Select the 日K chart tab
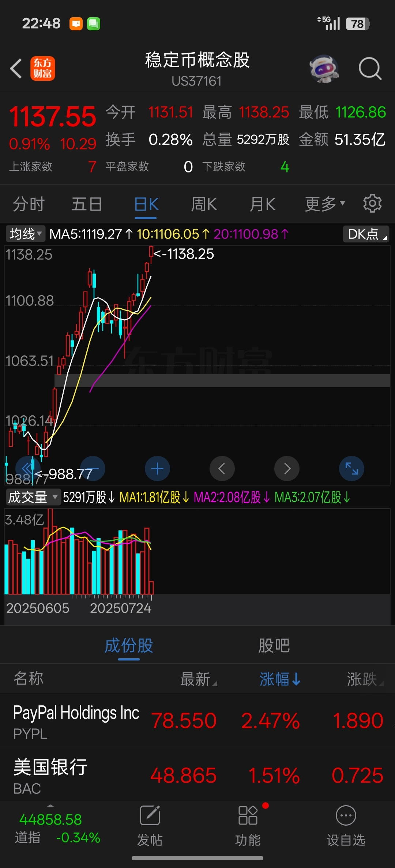The width and height of the screenshot is (395, 868). (x=146, y=204)
